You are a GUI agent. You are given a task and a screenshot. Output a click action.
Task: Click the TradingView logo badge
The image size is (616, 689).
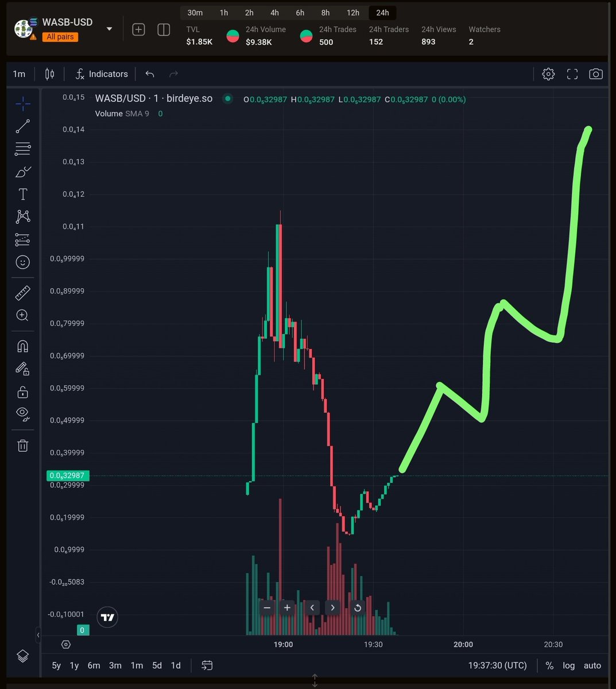click(107, 617)
